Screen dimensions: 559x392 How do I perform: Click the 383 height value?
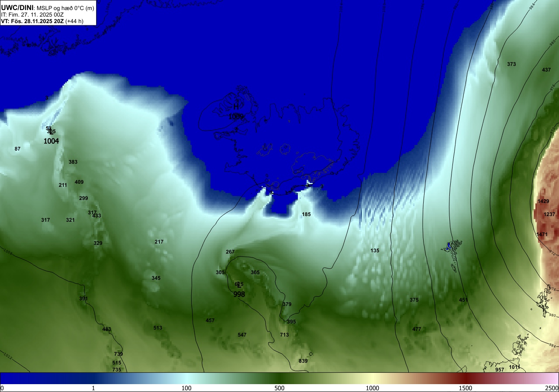pyautogui.click(x=73, y=162)
